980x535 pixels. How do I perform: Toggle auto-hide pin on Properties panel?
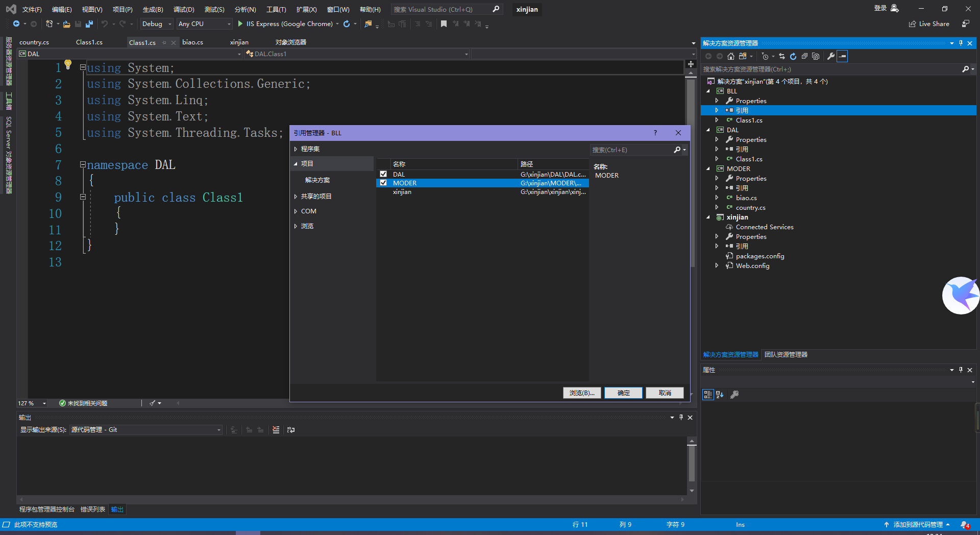pyautogui.click(x=961, y=370)
